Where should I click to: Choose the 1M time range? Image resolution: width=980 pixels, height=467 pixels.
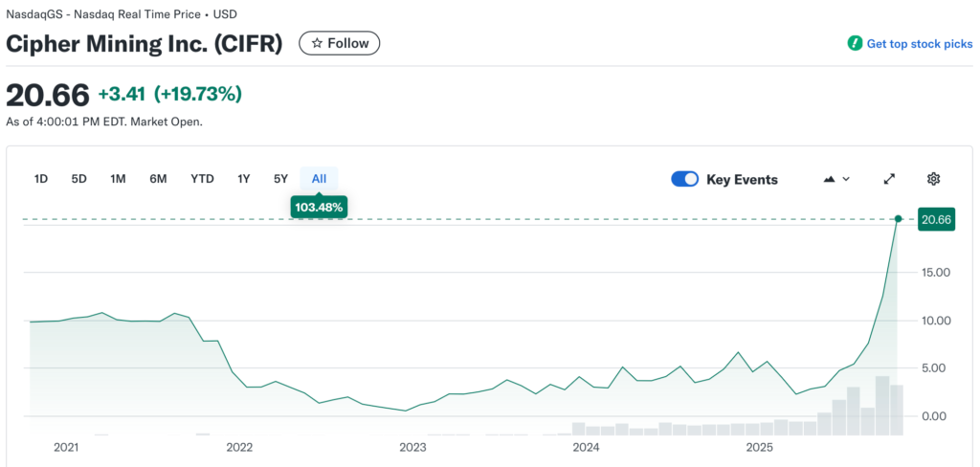click(x=118, y=179)
